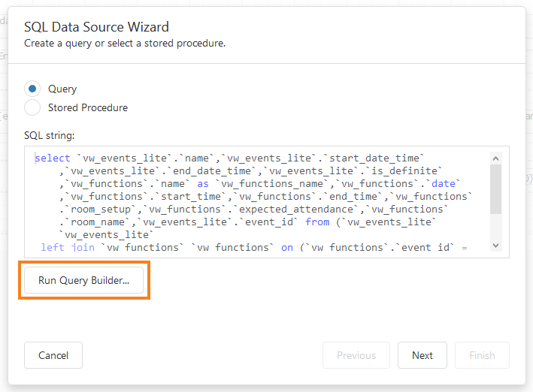Go to the Next wizard step
Image resolution: width=533 pixels, height=392 pixels.
(422, 355)
